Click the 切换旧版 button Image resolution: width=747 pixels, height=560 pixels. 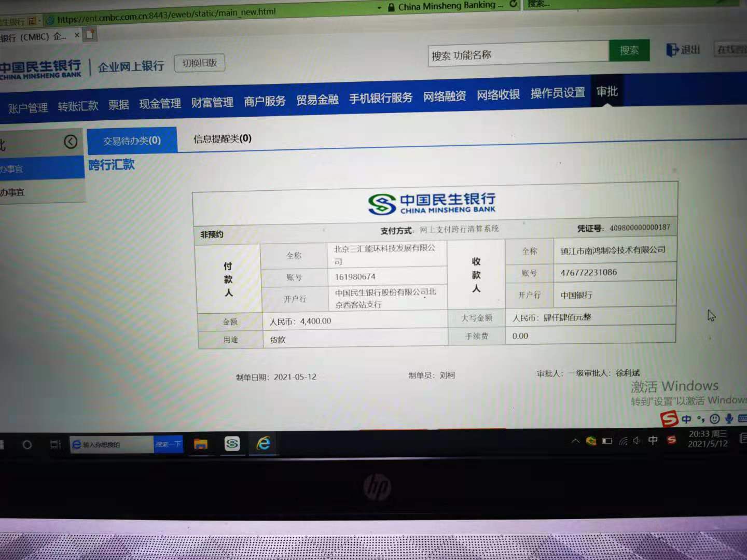click(x=200, y=63)
